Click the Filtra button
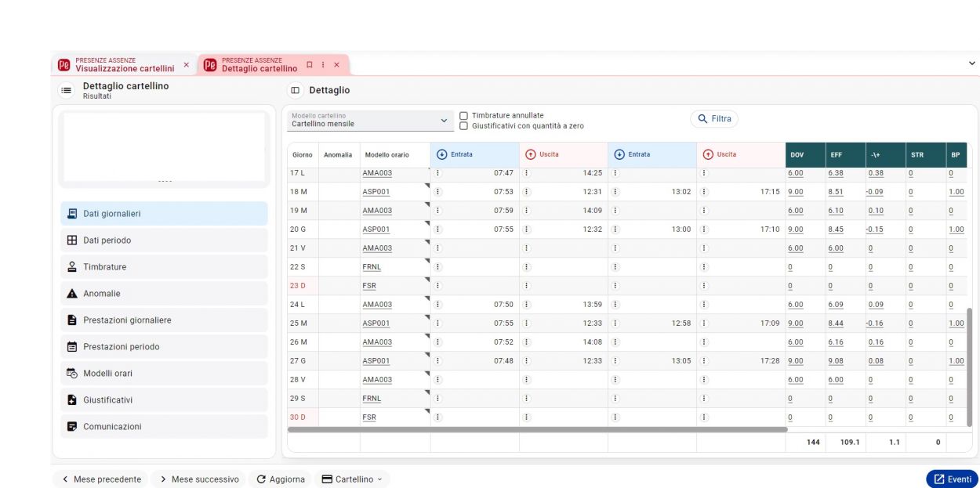The height and width of the screenshot is (488, 980). (714, 119)
